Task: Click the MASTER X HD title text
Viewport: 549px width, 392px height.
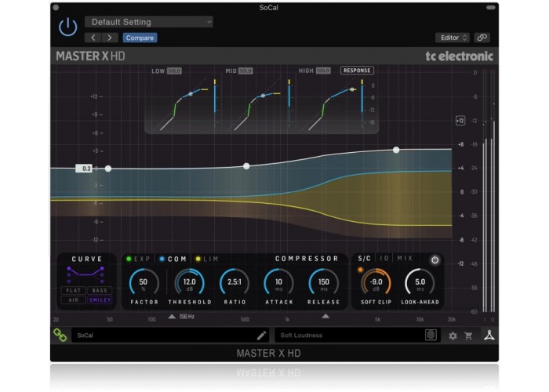Action: click(90, 56)
